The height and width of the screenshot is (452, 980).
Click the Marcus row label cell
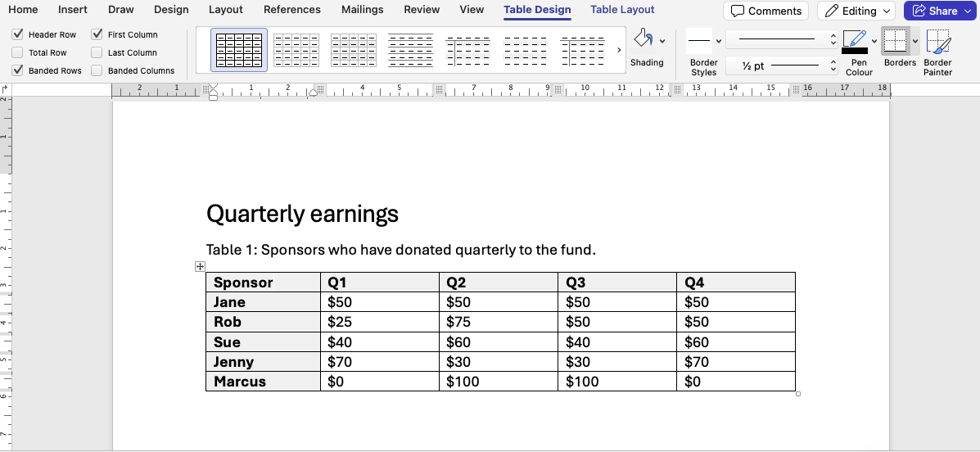(x=263, y=382)
